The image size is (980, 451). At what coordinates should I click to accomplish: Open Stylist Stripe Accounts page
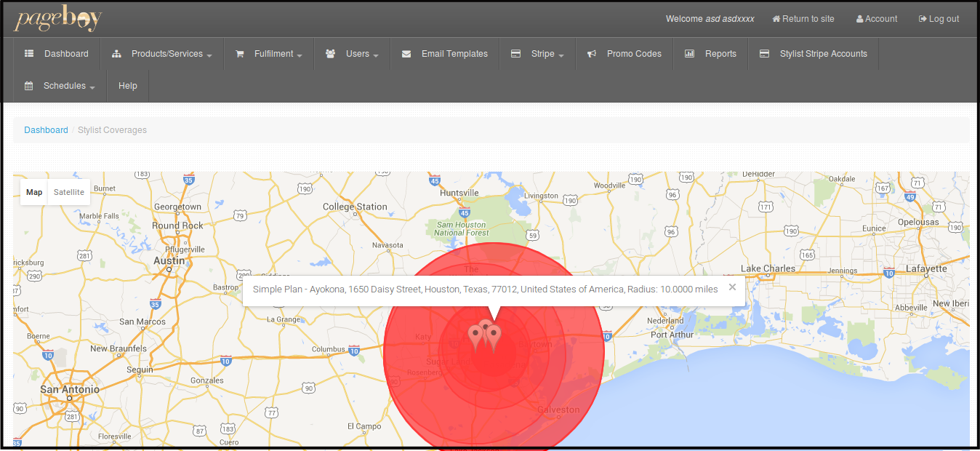(x=814, y=54)
